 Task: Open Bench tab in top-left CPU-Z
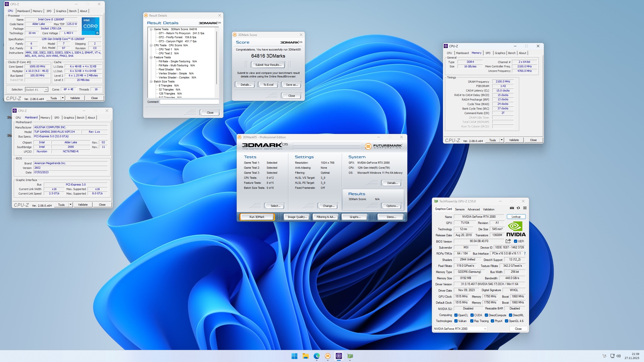coord(73,11)
